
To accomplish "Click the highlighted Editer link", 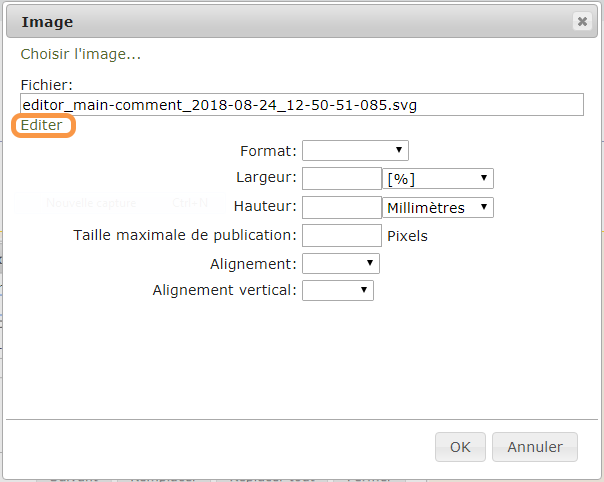I will 41,125.
